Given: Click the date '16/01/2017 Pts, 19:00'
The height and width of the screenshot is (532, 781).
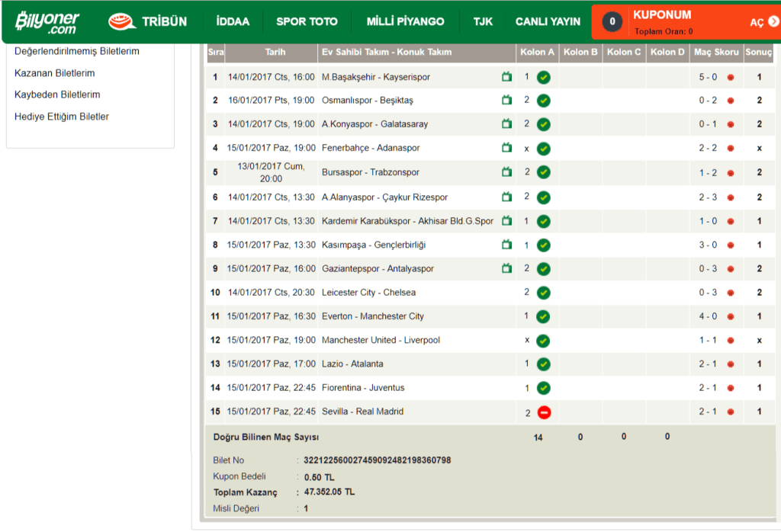Looking at the screenshot, I should coord(271,100).
